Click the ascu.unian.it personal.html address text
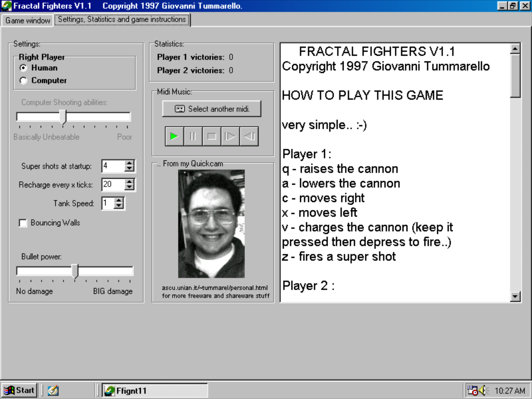Image resolution: width=532 pixels, height=399 pixels. tap(215, 288)
